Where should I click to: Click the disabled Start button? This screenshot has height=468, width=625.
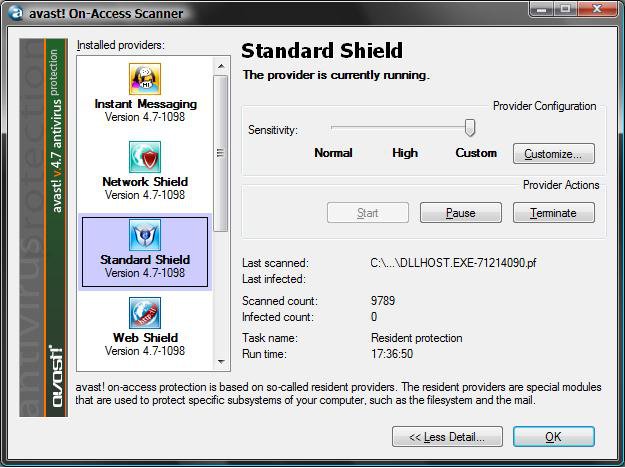pyautogui.click(x=368, y=212)
